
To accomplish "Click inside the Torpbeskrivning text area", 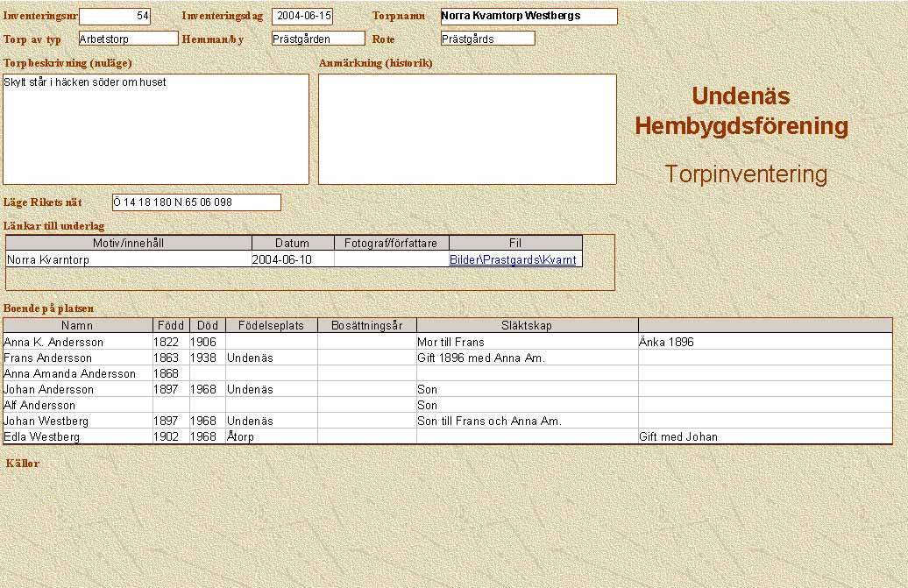I will pyautogui.click(x=156, y=129).
